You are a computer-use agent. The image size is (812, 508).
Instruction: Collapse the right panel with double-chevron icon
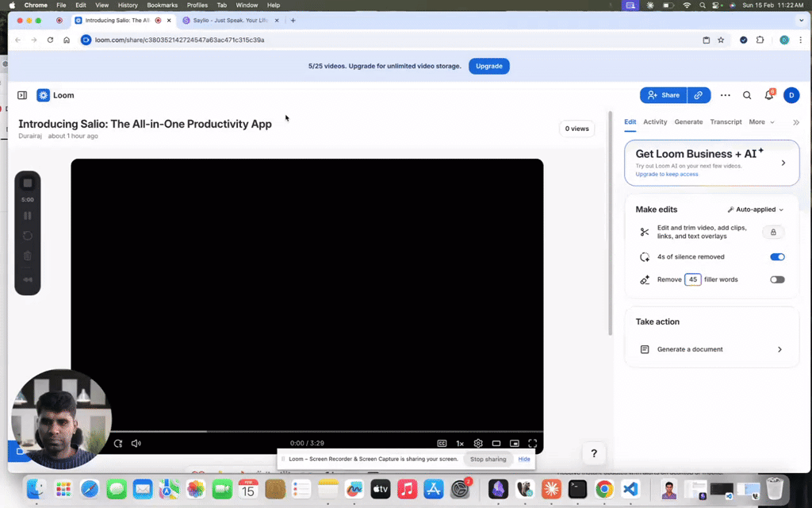click(x=796, y=122)
